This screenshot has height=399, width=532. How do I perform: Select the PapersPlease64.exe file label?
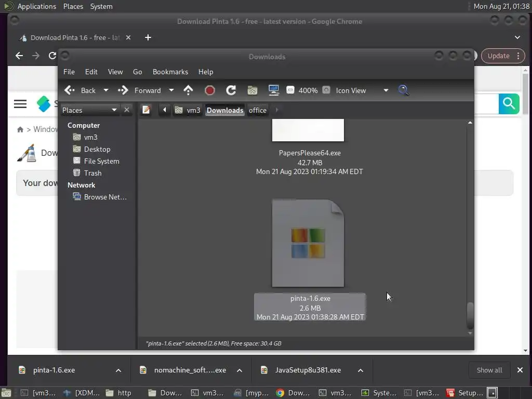coord(310,153)
